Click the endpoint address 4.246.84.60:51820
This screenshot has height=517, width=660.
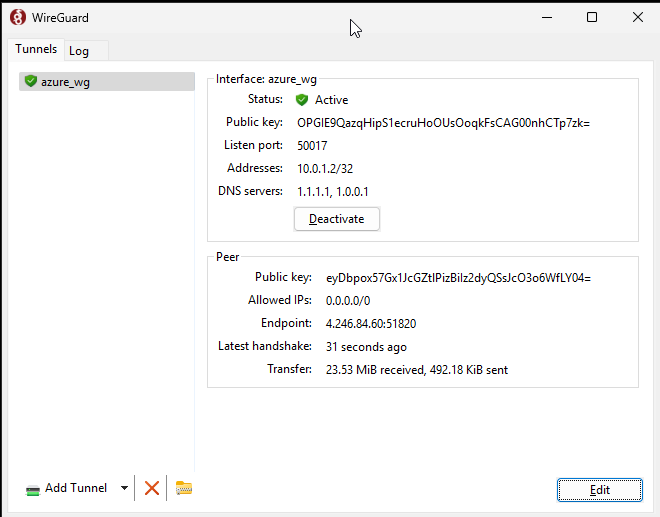pos(371,323)
